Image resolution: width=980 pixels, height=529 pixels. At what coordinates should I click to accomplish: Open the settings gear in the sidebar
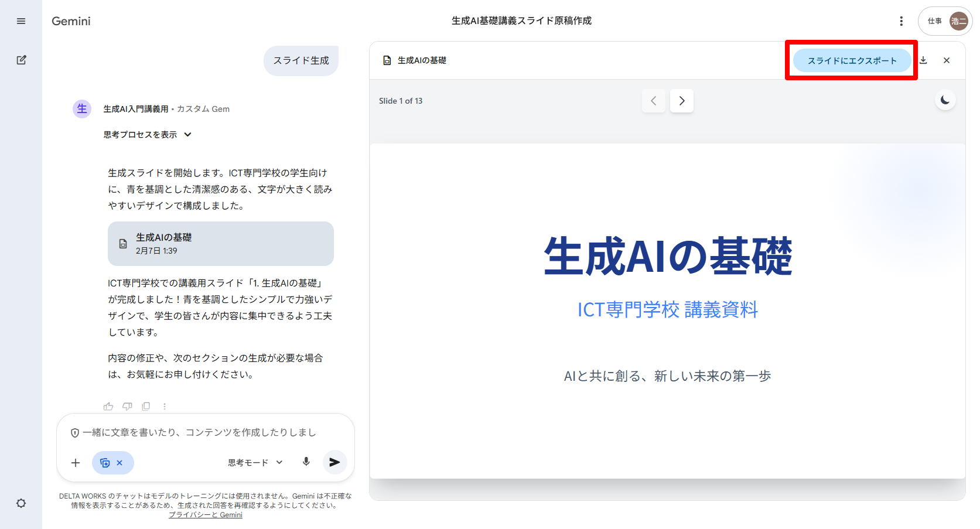tap(21, 503)
